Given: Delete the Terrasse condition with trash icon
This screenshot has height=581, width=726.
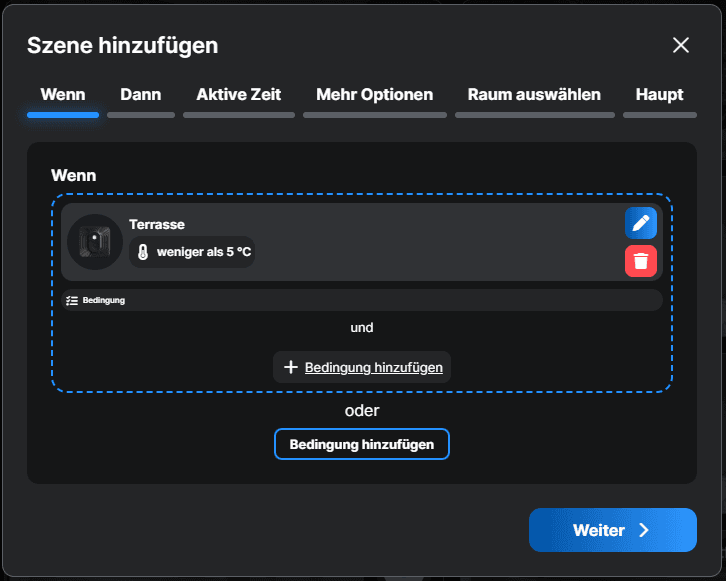Looking at the screenshot, I should coord(641,261).
